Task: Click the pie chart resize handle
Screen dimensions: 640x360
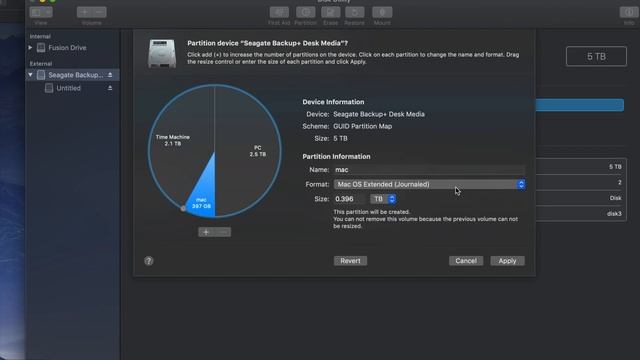Action: pos(183,209)
